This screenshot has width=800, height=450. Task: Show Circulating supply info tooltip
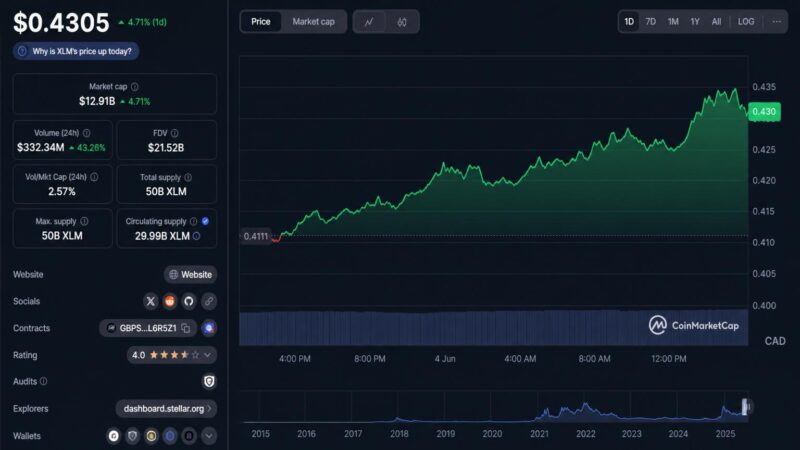point(193,221)
